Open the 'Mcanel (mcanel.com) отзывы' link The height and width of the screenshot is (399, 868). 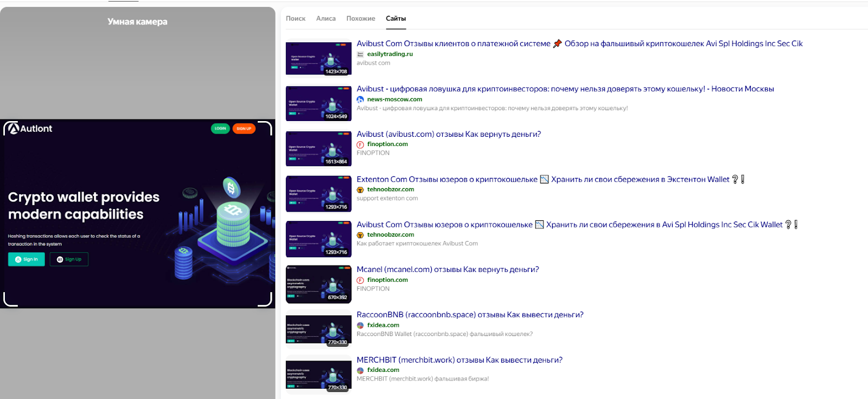pyautogui.click(x=448, y=269)
